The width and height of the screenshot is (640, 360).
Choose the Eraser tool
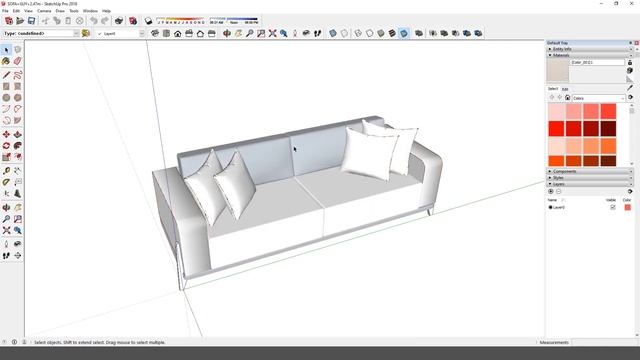pos(18,61)
